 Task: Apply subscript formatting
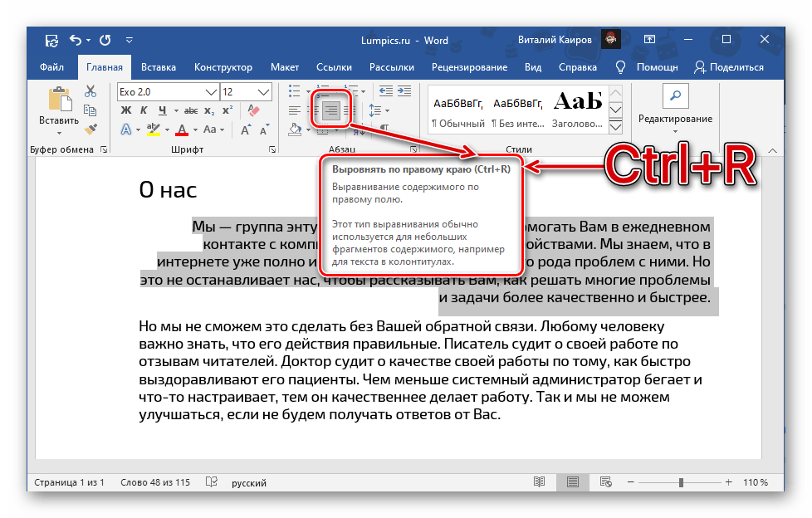click(210, 110)
